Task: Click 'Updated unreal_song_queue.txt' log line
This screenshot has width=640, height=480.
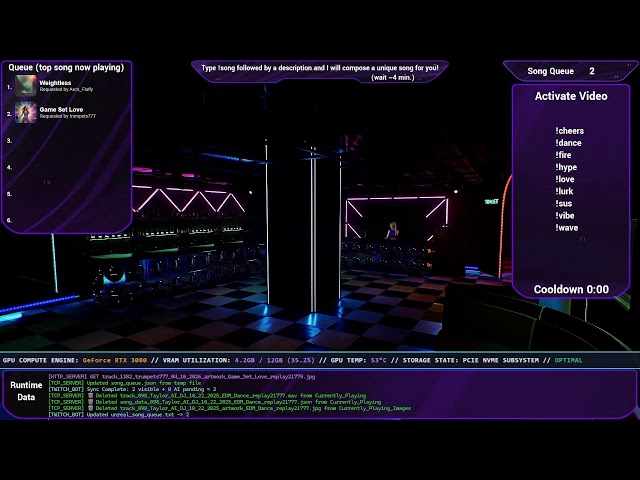Action: click(x=119, y=415)
